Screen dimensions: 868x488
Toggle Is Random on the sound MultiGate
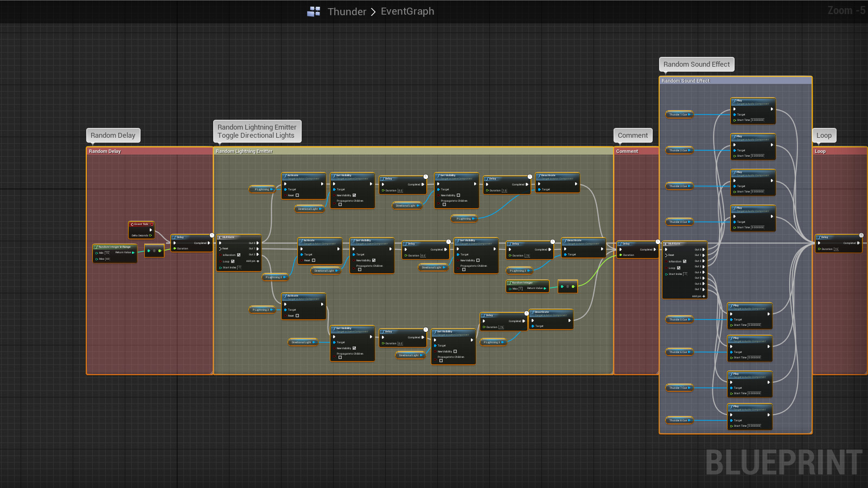coord(685,261)
